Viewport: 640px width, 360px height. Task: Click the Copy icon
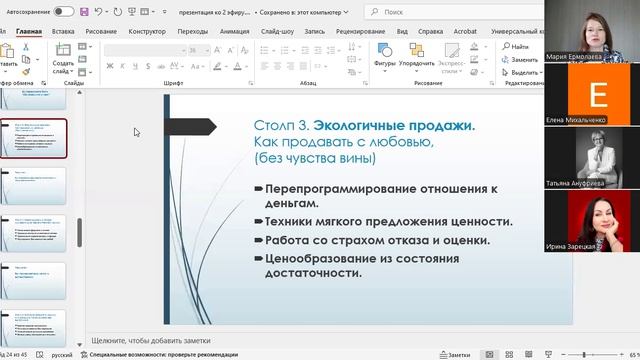(x=26, y=60)
